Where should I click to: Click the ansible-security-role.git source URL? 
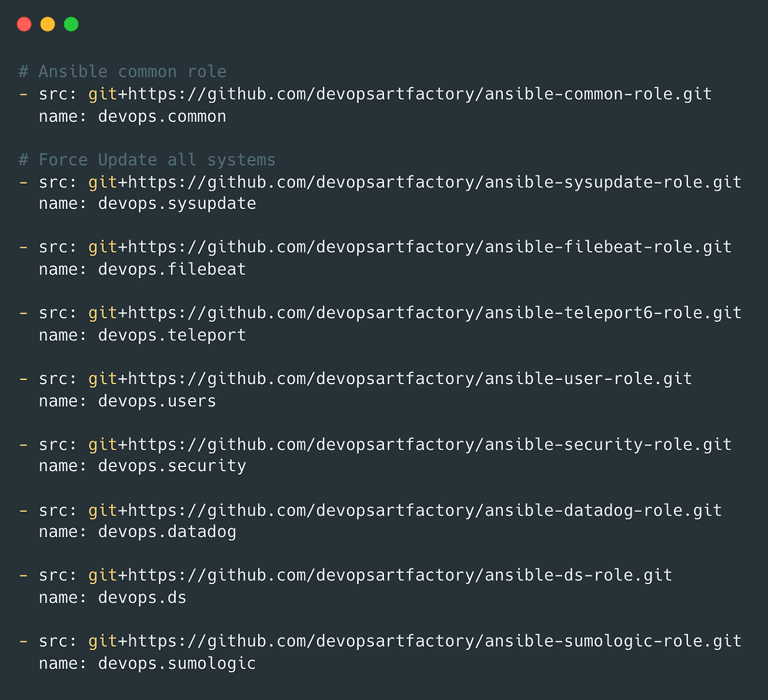410,445
